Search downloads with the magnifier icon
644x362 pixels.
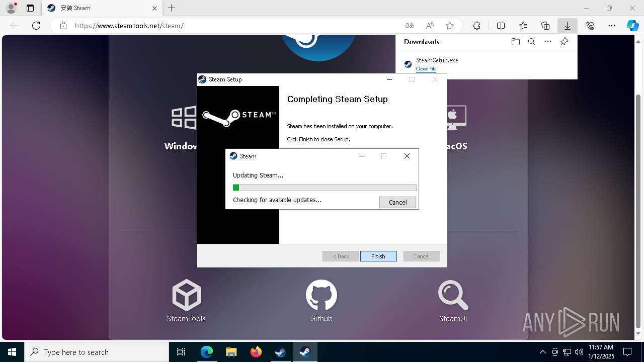pos(531,42)
